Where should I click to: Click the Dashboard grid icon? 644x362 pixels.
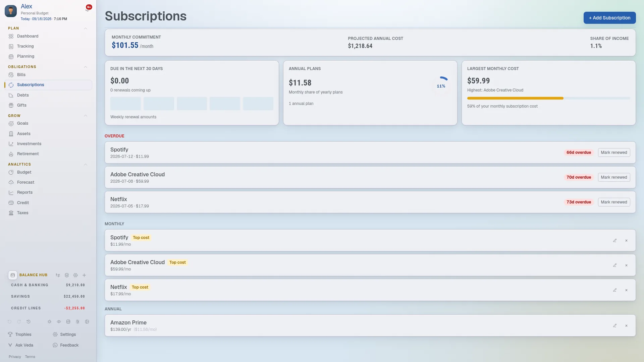11,36
